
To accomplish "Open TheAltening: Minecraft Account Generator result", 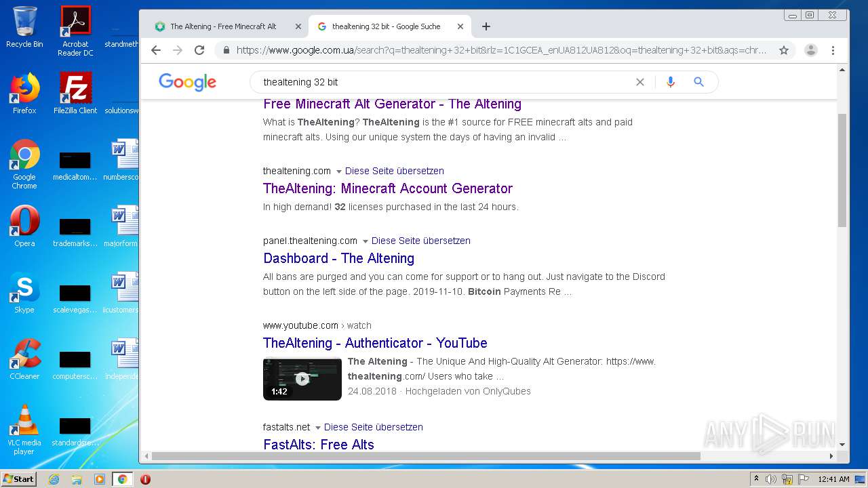I will click(388, 188).
